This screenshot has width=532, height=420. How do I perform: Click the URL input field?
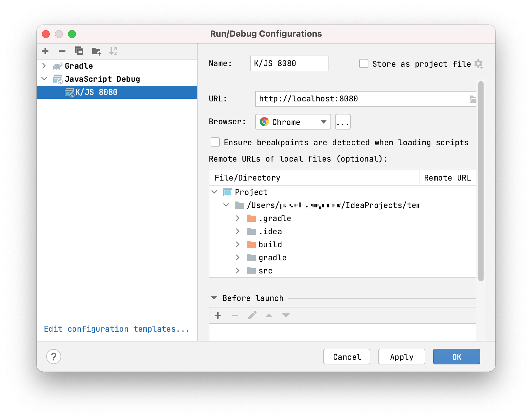(x=366, y=99)
